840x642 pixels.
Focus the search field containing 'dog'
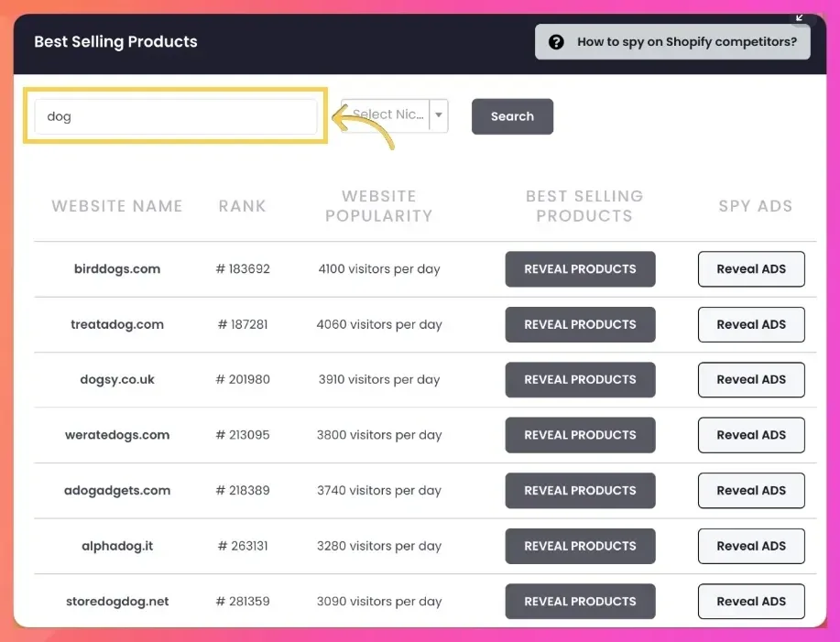pos(176,116)
